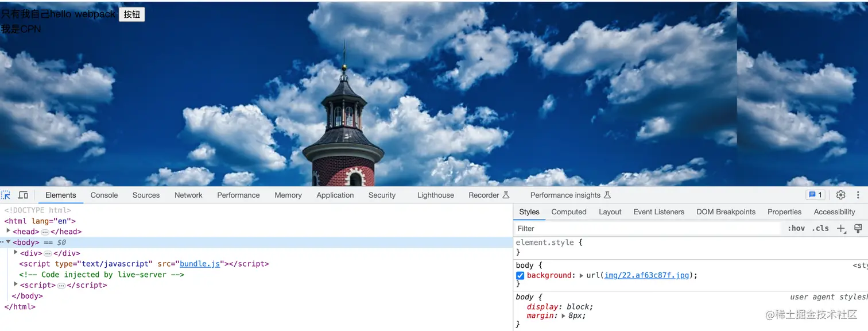Switch to the Sources tab
Viewport: 868px width, 331px height.
146,195
